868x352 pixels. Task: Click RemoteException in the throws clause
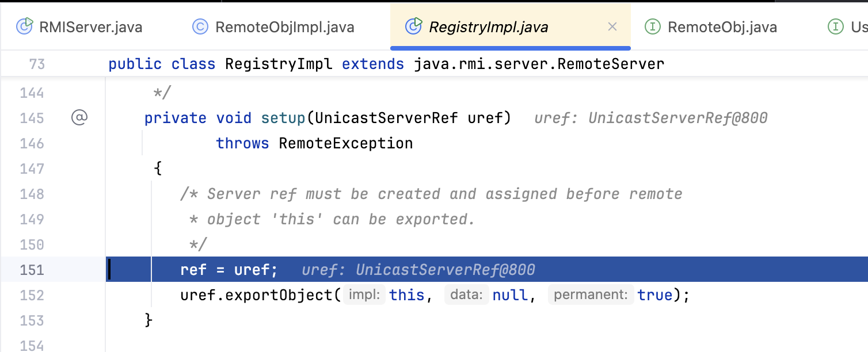[x=345, y=143]
